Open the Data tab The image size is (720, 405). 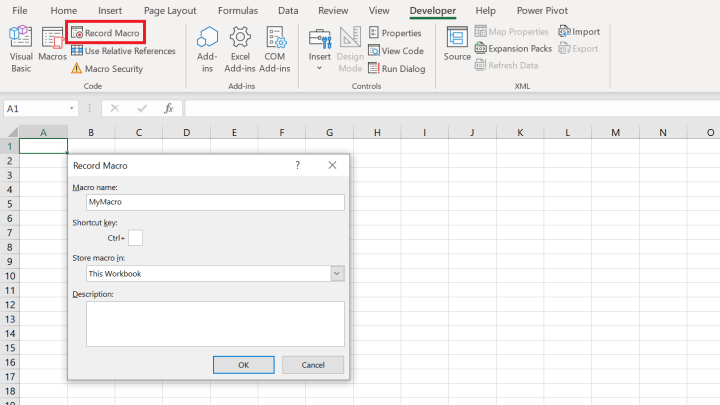288,11
